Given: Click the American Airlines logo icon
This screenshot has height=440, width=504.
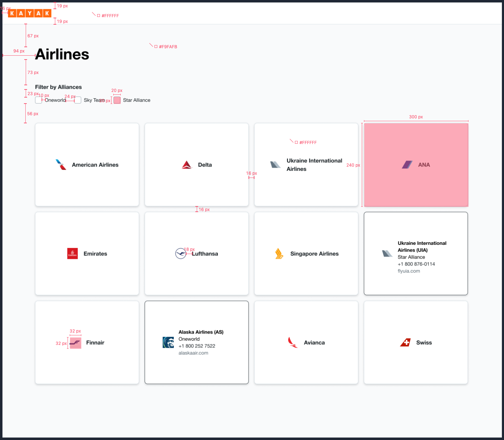Looking at the screenshot, I should (61, 165).
